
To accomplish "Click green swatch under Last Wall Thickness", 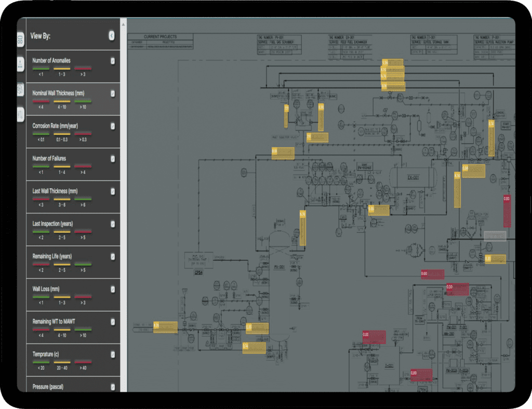I will 83,199.
